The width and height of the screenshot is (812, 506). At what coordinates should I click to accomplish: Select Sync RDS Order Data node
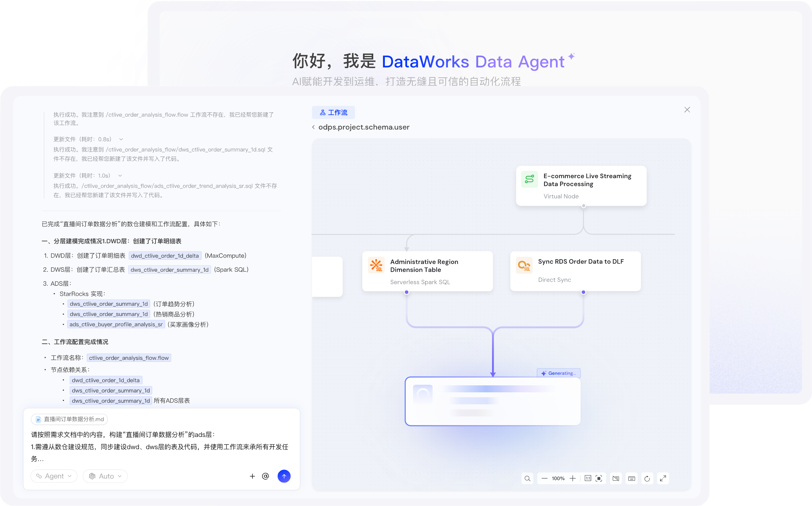pos(575,271)
